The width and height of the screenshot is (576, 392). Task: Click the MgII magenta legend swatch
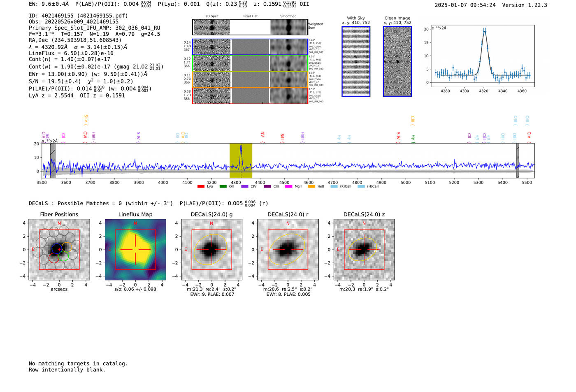(x=288, y=186)
